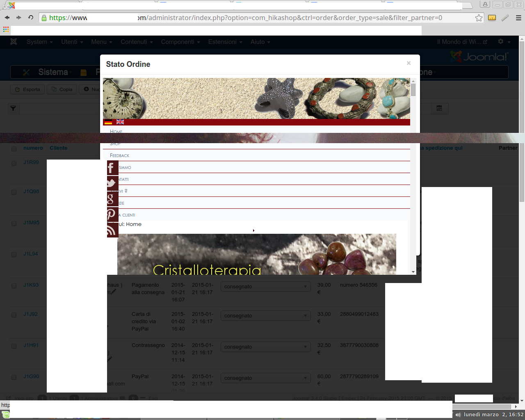The image size is (525, 420).
Task: Click the browser forward arrow
Action: coord(18,18)
